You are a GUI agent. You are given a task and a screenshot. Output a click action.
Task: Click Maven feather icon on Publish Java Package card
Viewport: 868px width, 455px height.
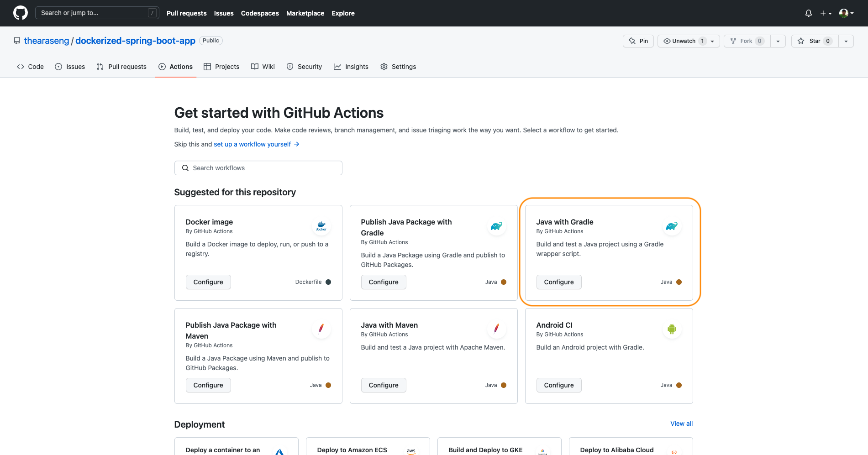point(321,329)
